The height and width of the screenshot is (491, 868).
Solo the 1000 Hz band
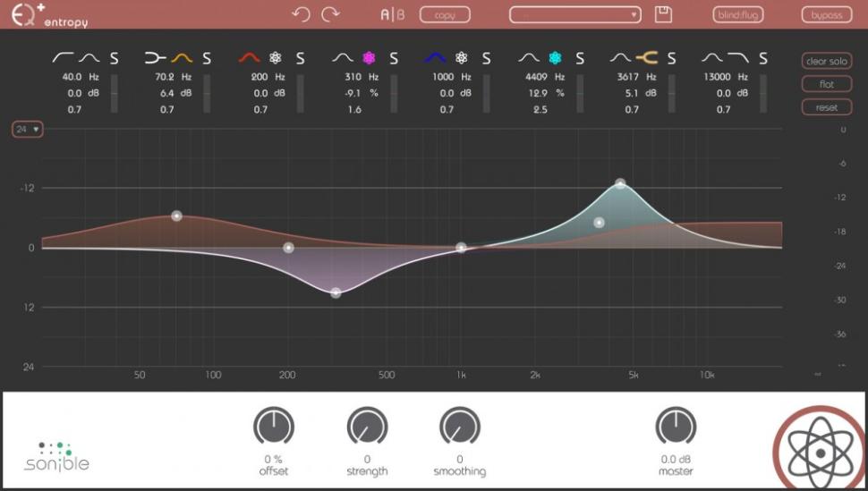[487, 58]
